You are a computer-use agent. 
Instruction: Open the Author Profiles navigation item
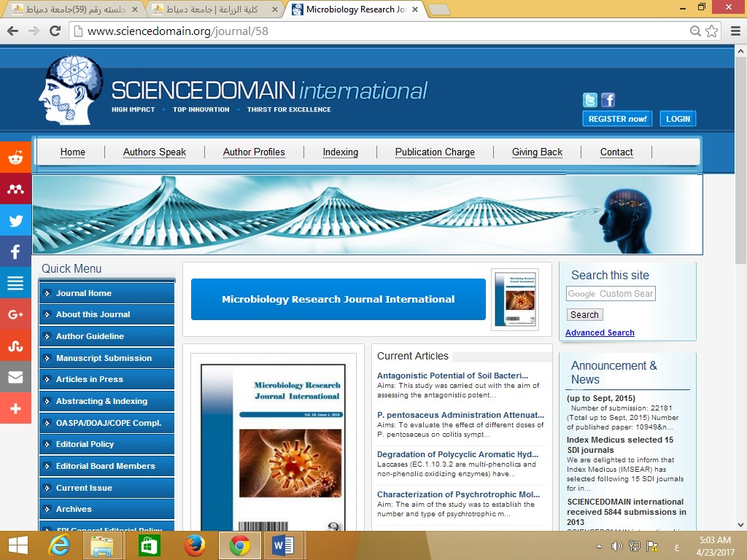coord(254,152)
